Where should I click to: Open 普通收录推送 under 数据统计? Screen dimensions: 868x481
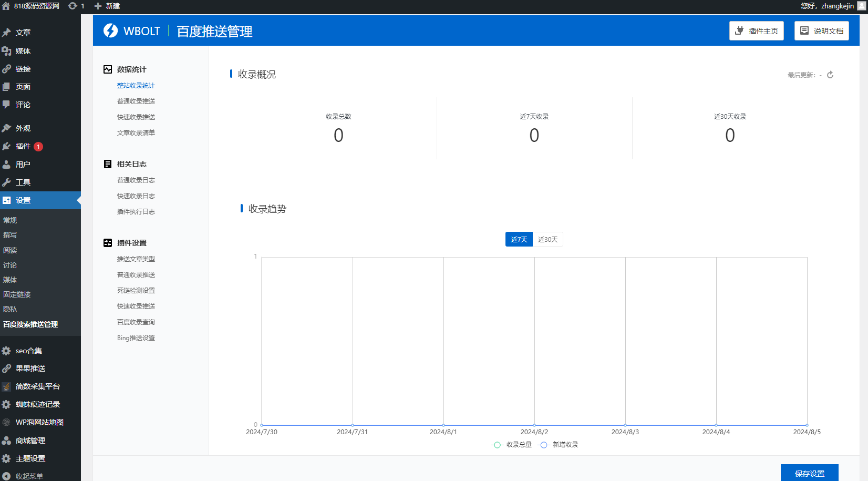[136, 101]
